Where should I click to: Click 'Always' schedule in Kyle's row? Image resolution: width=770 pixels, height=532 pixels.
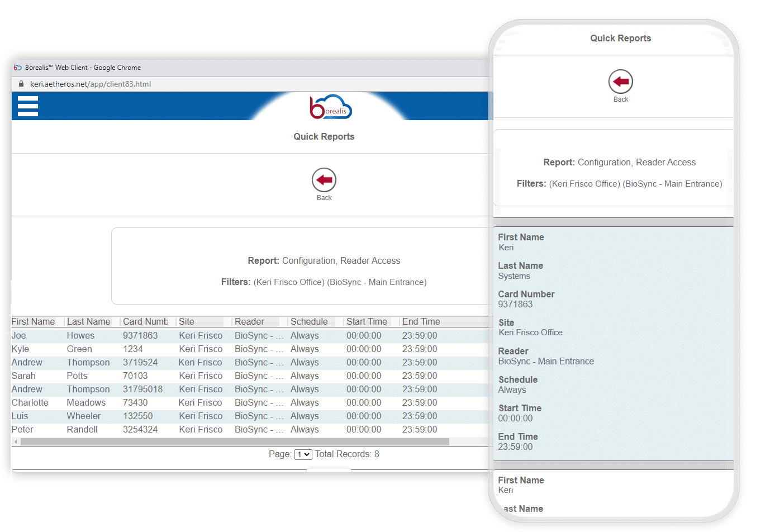(305, 349)
